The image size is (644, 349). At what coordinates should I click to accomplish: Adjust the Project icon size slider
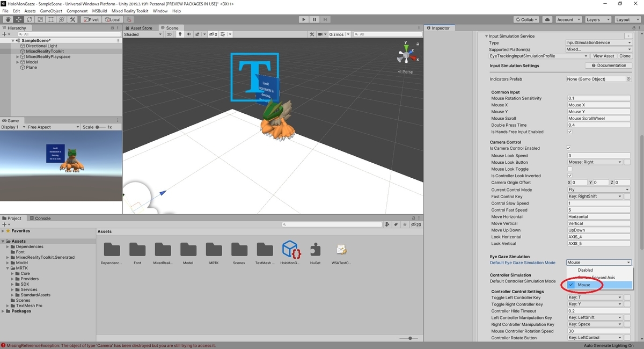[x=409, y=338]
